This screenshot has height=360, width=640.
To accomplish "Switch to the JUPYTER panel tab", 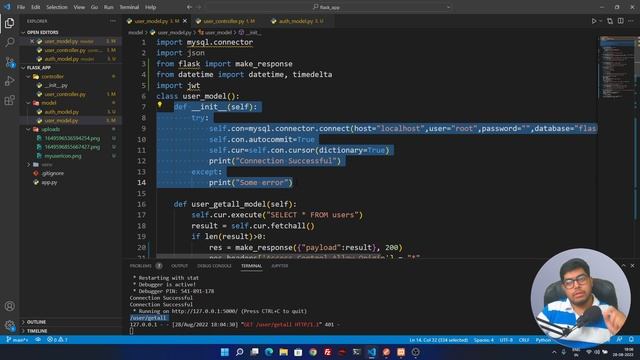I will click(280, 266).
